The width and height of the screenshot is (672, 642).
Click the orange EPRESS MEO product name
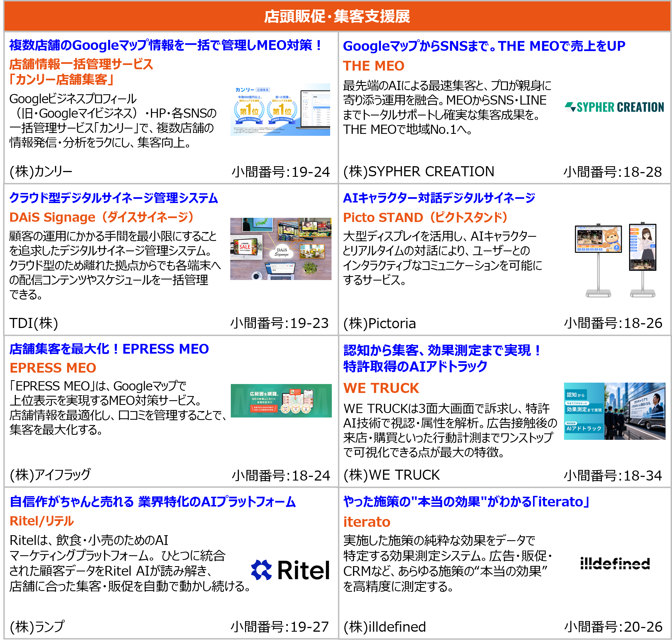[53, 368]
